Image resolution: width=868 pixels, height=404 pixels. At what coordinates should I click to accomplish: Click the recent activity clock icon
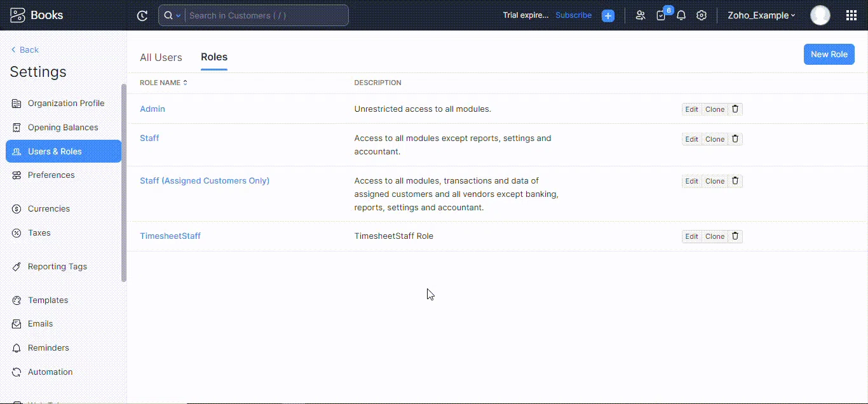click(142, 16)
